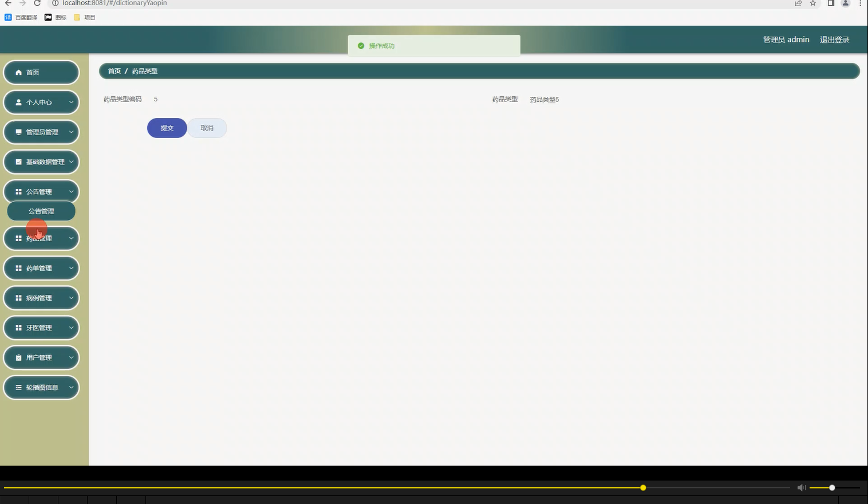The image size is (868, 504).
Task: Click the 提交 button
Action: [167, 128]
